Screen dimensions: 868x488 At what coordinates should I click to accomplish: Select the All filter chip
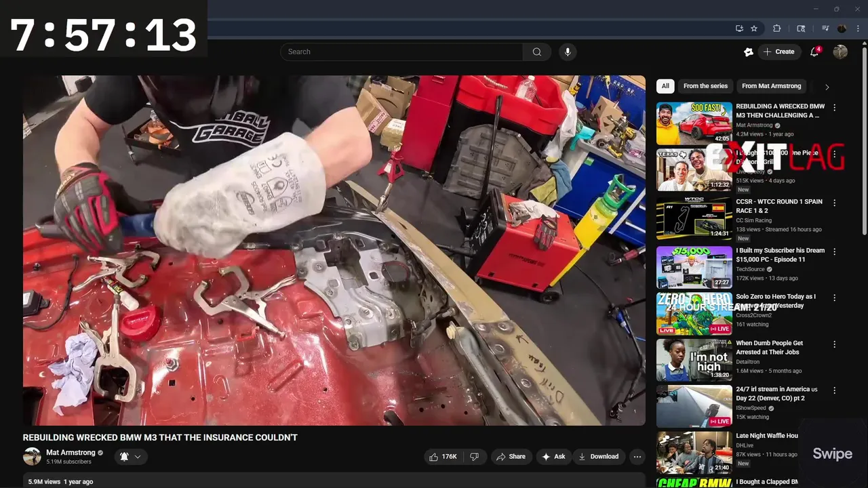point(665,86)
